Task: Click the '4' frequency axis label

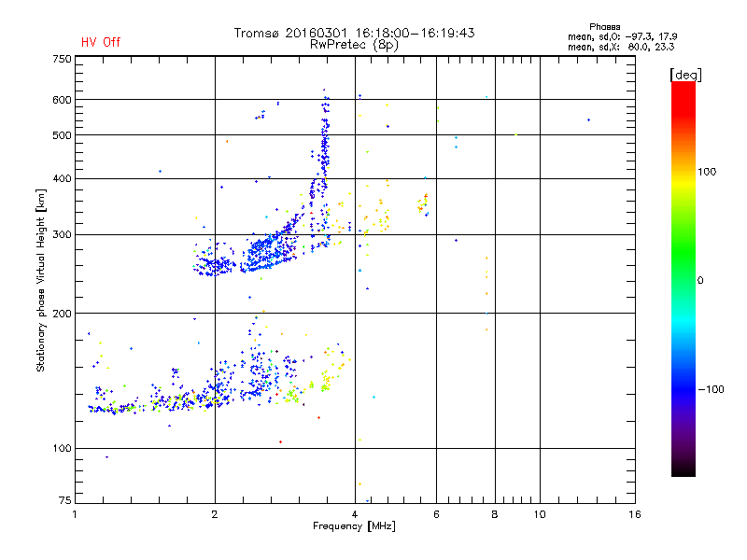Action: coord(355,514)
